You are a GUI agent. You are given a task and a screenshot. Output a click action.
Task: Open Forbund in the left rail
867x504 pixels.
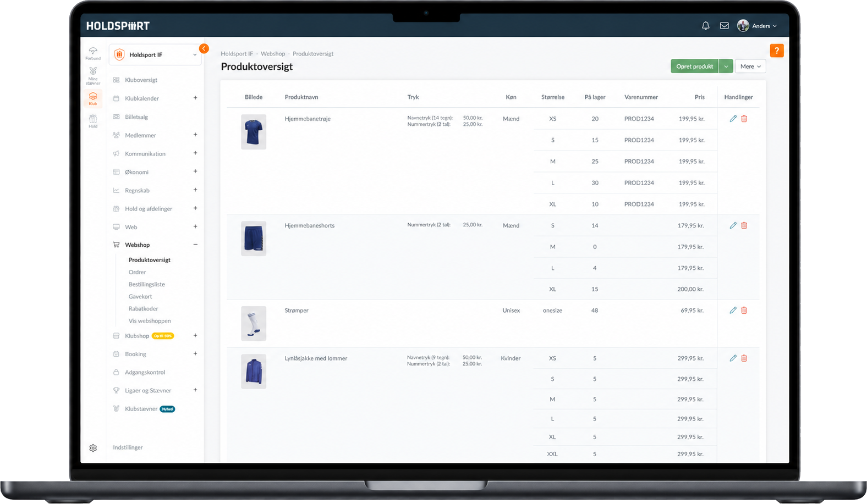[x=93, y=53]
